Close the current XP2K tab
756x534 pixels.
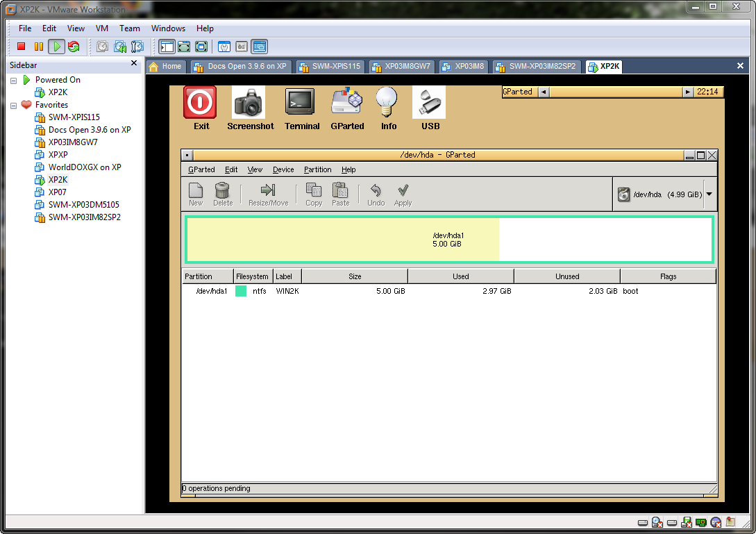click(x=740, y=65)
